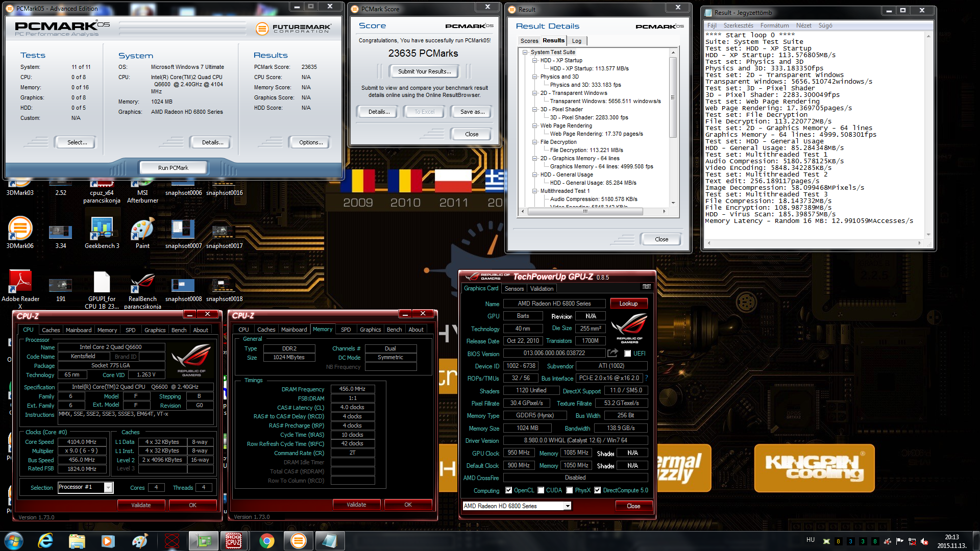This screenshot has width=980, height=551.
Task: Click the Run PCMark button
Action: coord(173,167)
